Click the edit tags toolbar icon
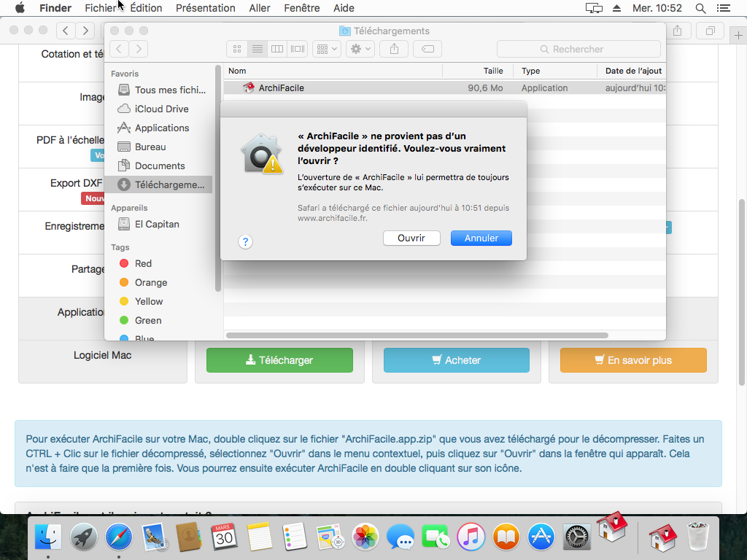 (427, 49)
